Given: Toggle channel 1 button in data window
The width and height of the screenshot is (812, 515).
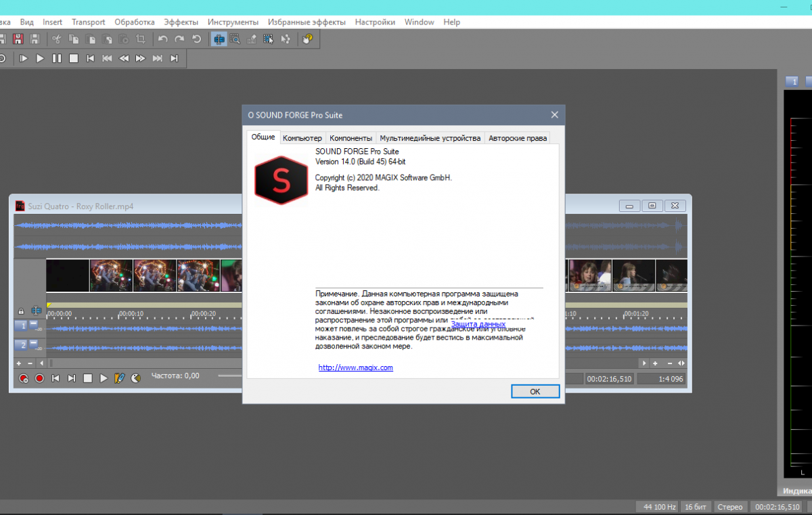Looking at the screenshot, I should coord(22,327).
